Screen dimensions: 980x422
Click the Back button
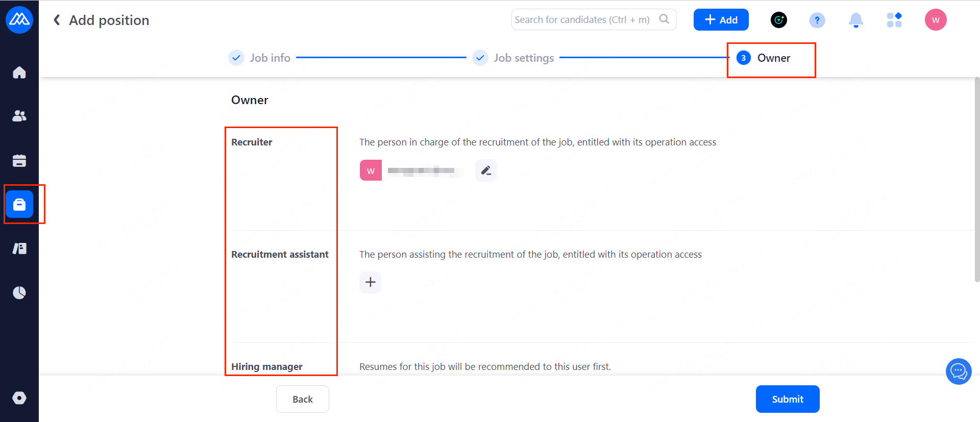303,399
